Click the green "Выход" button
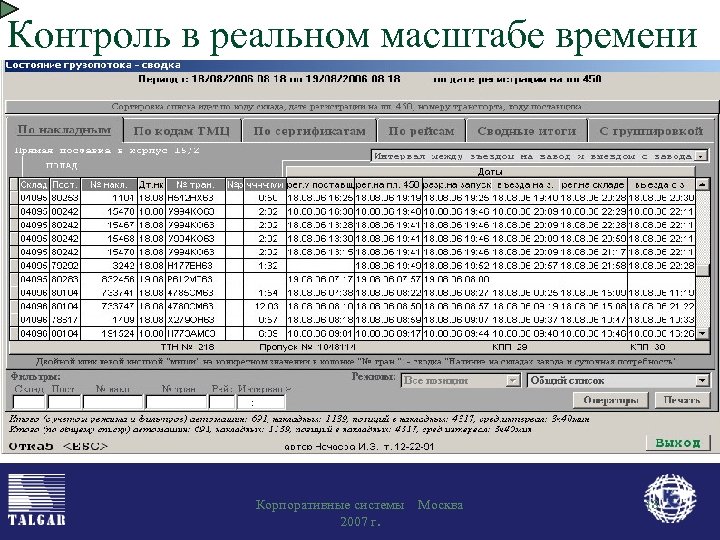Viewport: 720px width, 540px height. (678, 443)
